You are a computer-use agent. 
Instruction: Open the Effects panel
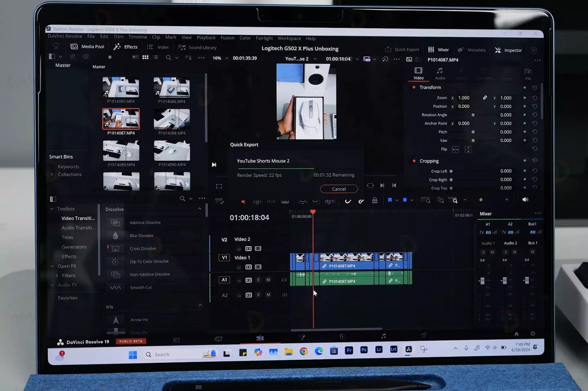(x=126, y=47)
